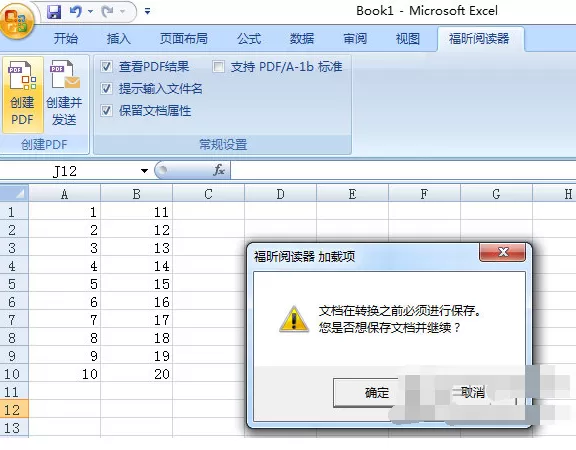Click cell B9 containing 19
The image size is (576, 450).
click(x=136, y=356)
